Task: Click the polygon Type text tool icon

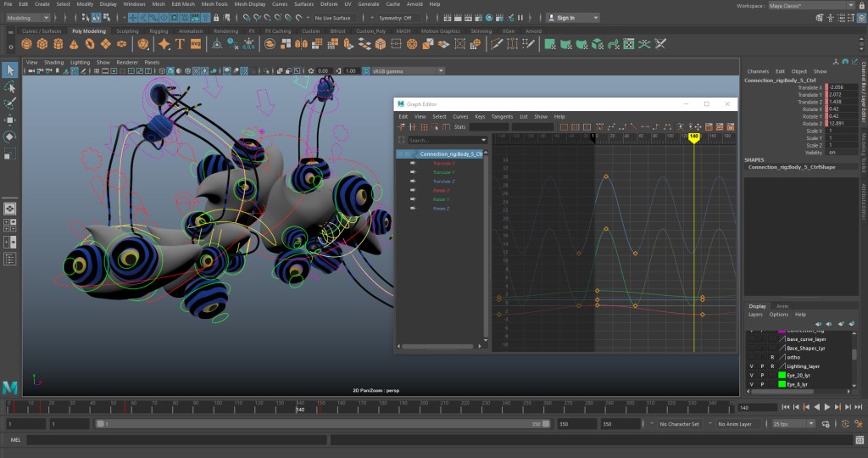Action: pyautogui.click(x=179, y=44)
